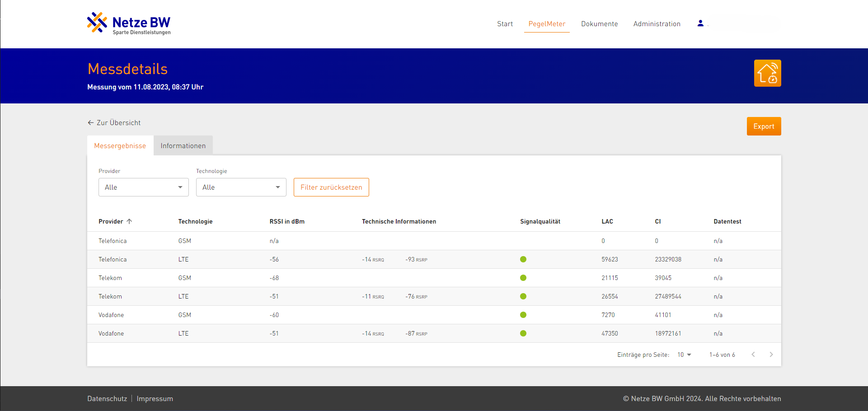Screen dimensions: 868x411
Task: Click Filter zurücksetzen button
Action: click(x=331, y=187)
